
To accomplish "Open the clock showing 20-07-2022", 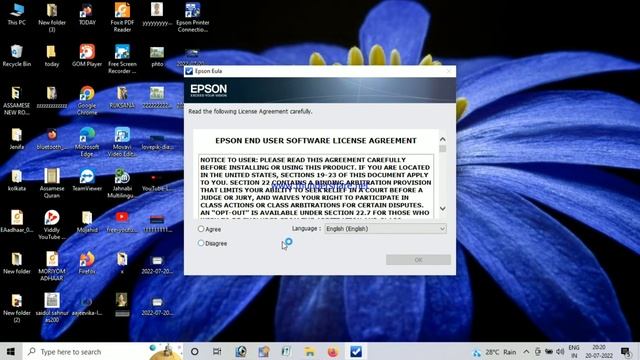I will click(599, 352).
